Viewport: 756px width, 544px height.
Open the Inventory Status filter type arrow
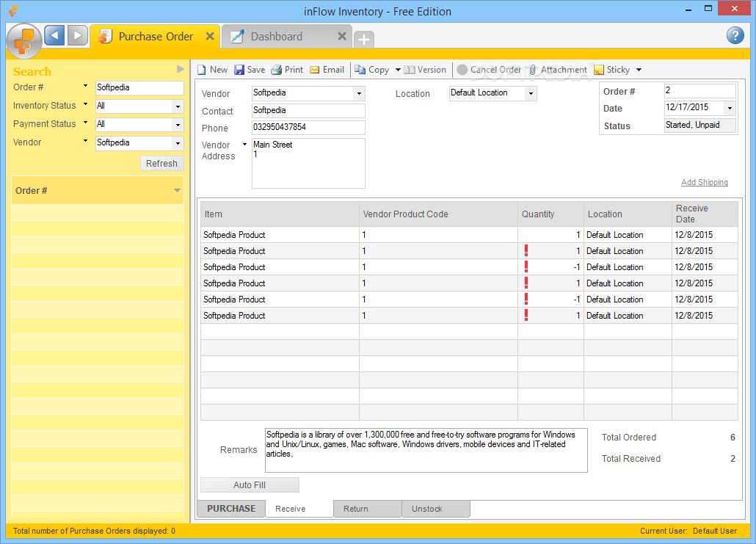(85, 104)
